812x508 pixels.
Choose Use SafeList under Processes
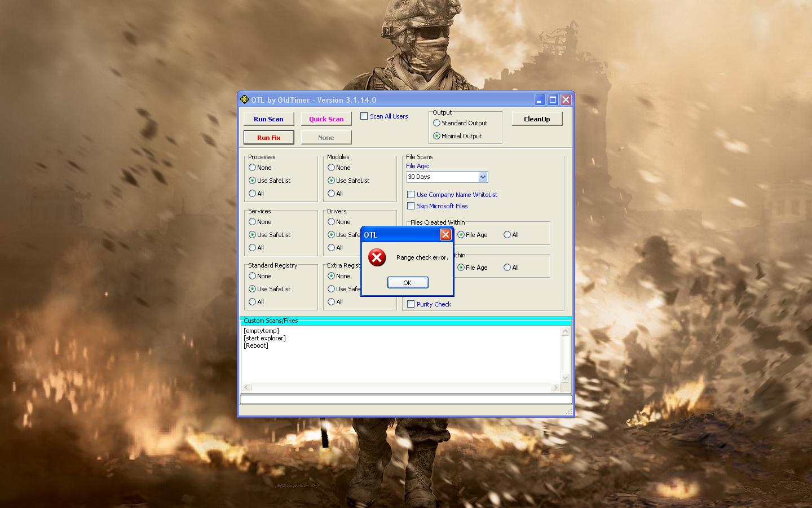coord(252,181)
